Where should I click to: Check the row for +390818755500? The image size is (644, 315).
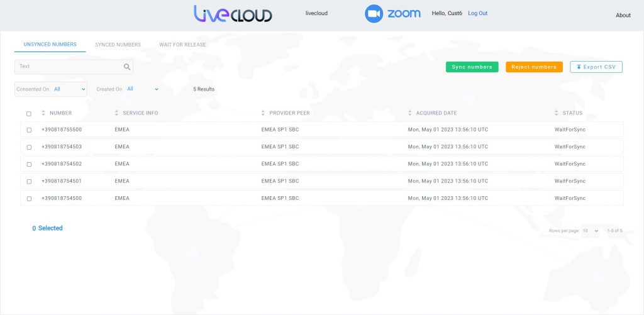[x=29, y=130]
